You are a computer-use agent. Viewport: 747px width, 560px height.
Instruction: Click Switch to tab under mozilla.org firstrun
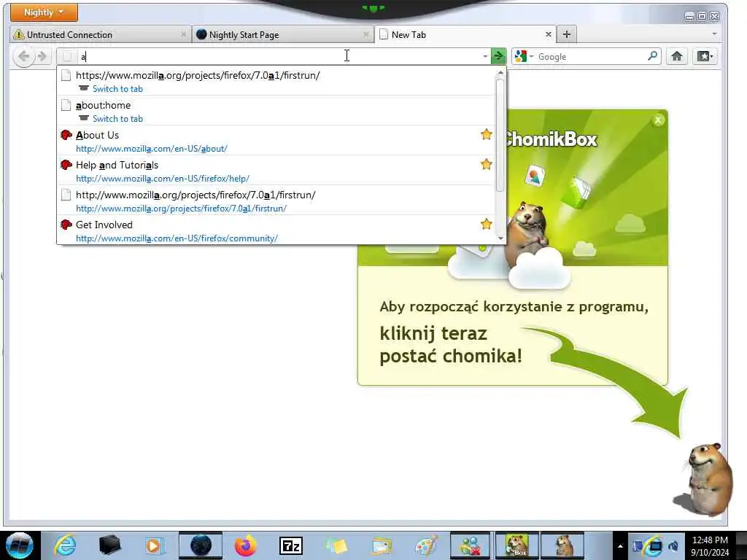coord(117,89)
